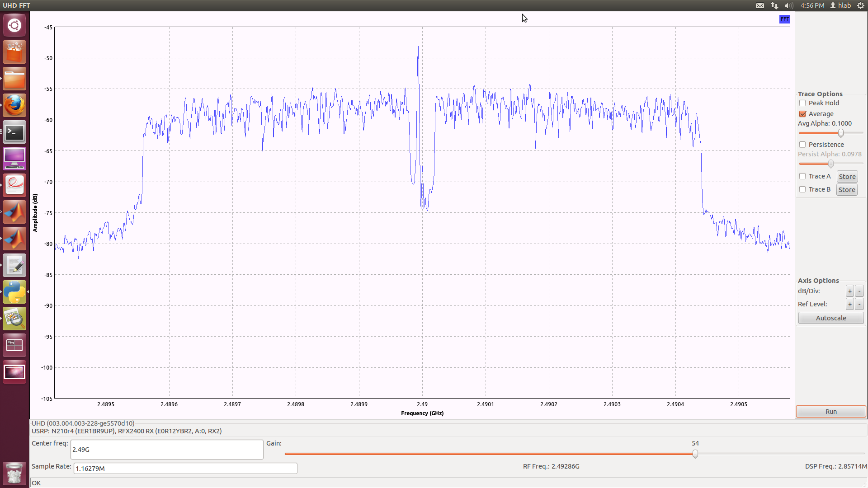Open the Files folder icon

[x=14, y=79]
